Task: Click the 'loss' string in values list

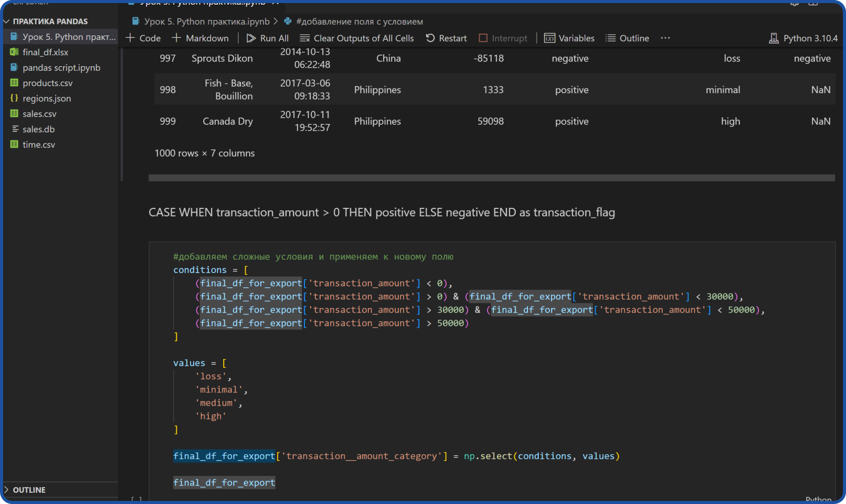Action: [x=210, y=376]
